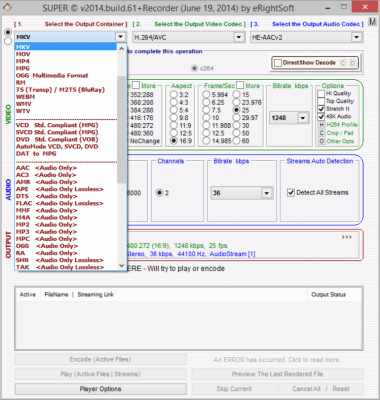This screenshot has height=400, width=380.
Task: Click the Player Options button
Action: click(100, 389)
